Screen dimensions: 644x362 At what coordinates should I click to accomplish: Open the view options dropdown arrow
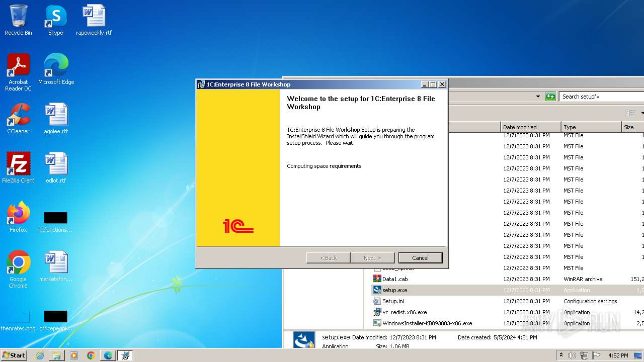pyautogui.click(x=641, y=113)
